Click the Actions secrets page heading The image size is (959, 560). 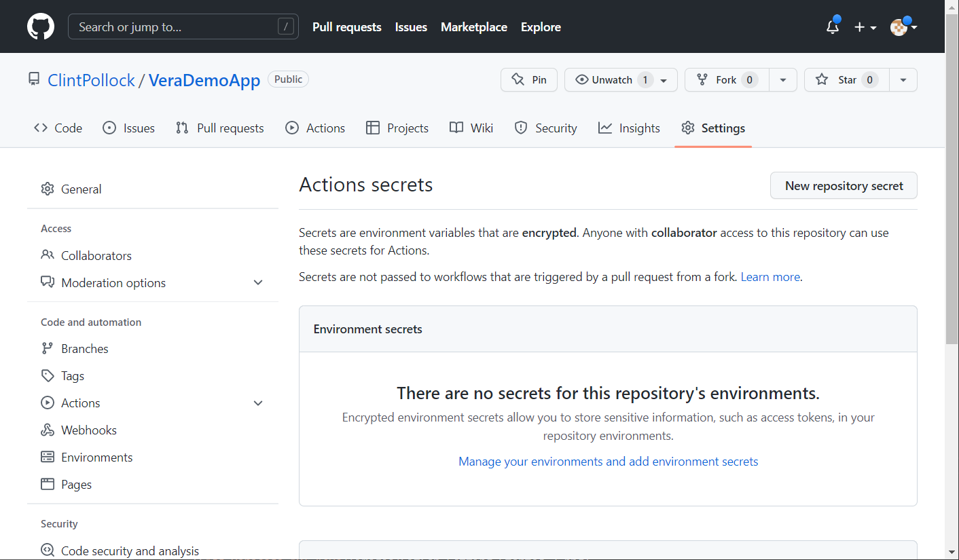coord(366,185)
